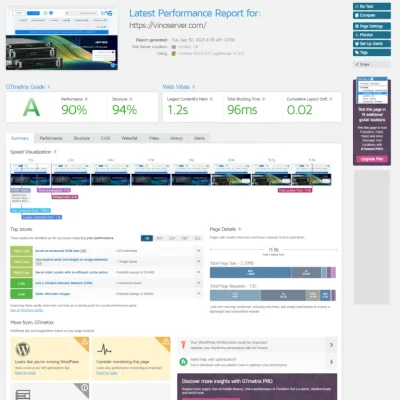Click Set Up Alerts button
The width and height of the screenshot is (400, 400).
point(372,44)
